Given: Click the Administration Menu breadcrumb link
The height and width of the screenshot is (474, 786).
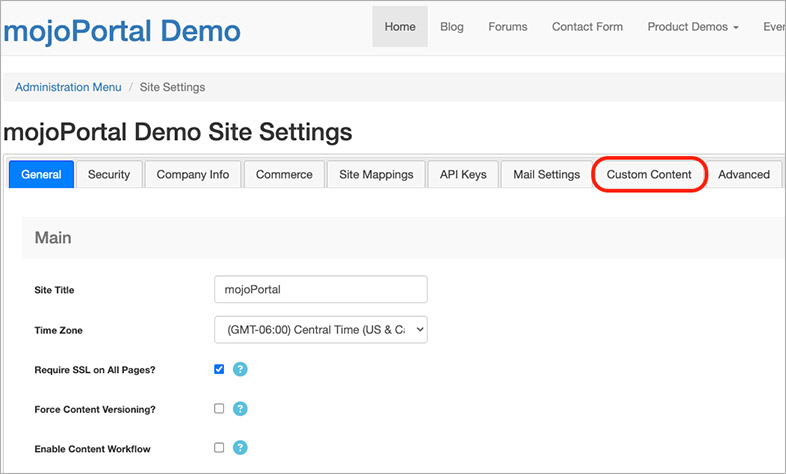Looking at the screenshot, I should pos(68,87).
